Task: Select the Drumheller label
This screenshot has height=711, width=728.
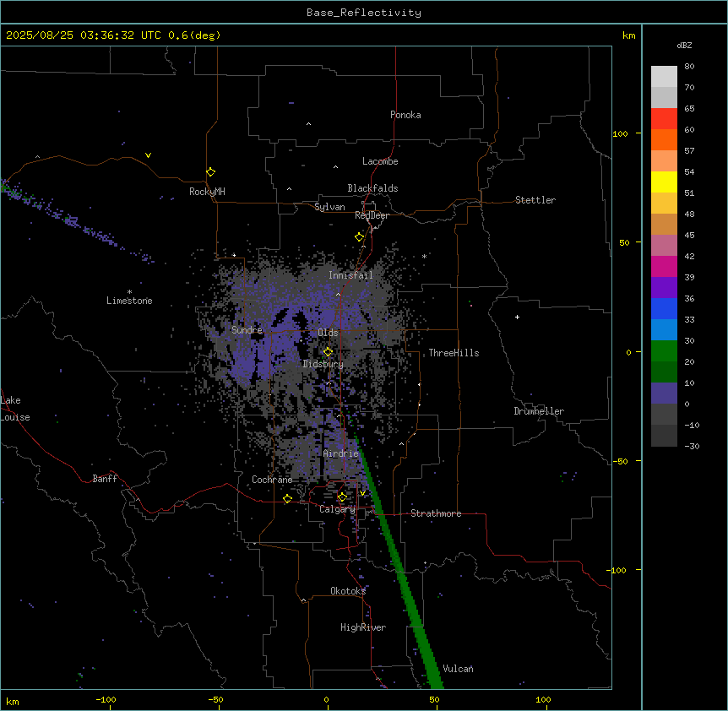Action: [539, 411]
